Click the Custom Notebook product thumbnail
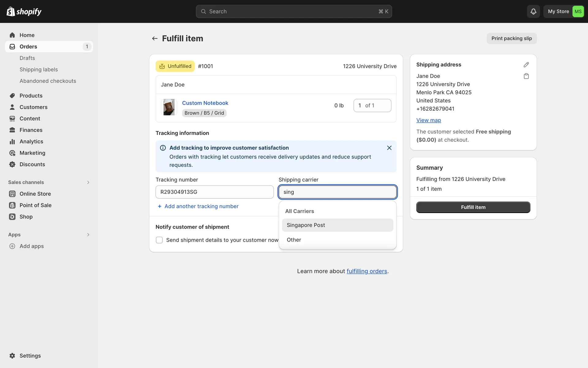Screen dimensions: 588x368 coord(169,107)
